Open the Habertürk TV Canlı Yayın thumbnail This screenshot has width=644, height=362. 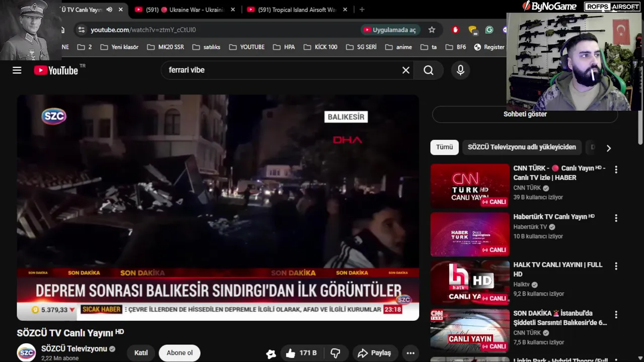click(470, 234)
